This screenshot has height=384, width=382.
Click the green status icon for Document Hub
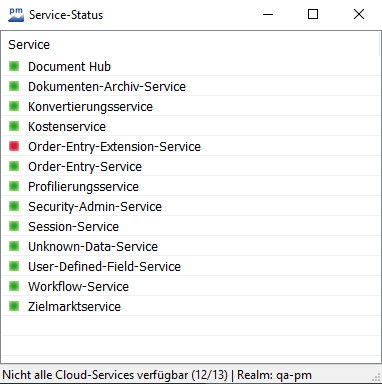click(x=14, y=66)
